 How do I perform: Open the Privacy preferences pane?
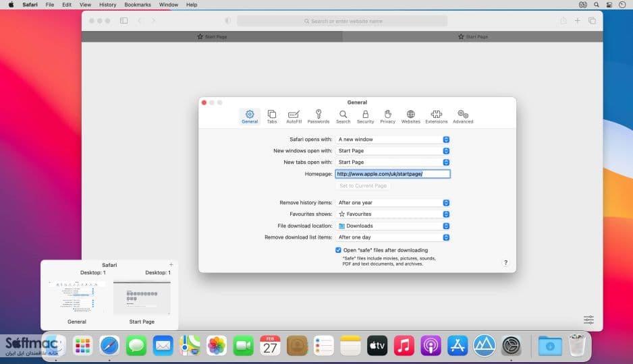(387, 117)
